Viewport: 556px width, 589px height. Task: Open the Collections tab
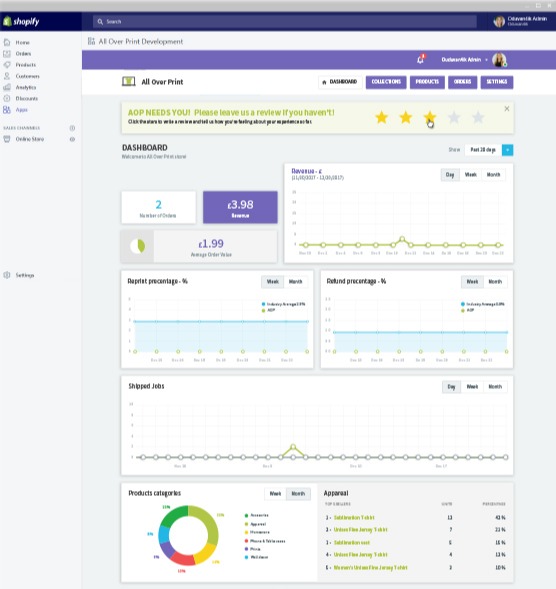386,82
